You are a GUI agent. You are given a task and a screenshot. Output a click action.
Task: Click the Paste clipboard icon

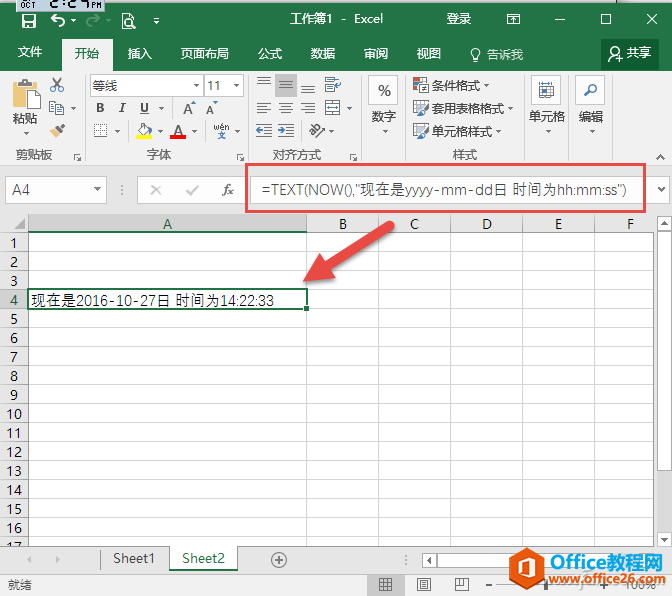click(26, 93)
